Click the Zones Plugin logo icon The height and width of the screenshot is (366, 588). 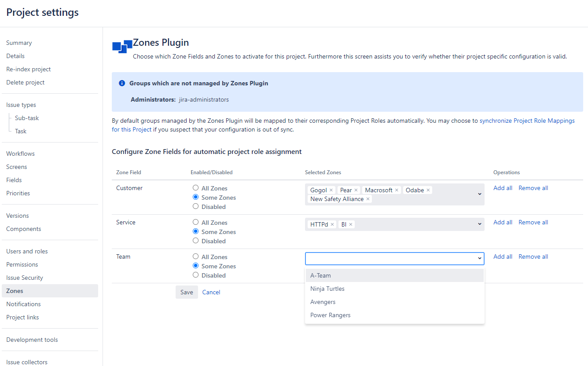[122, 46]
